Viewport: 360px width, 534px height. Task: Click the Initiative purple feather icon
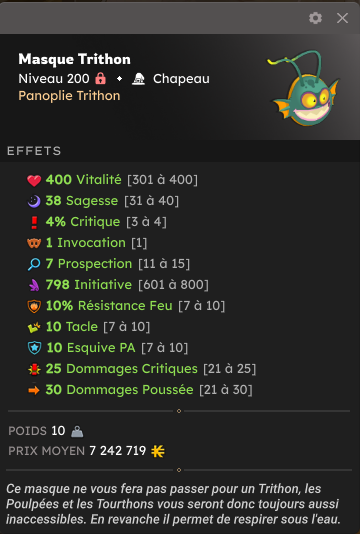click(x=34, y=285)
